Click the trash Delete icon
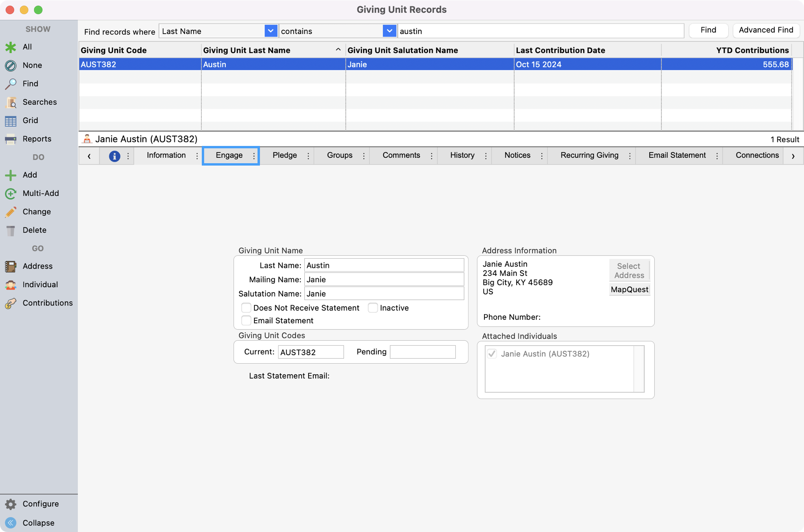804x532 pixels. pyautogui.click(x=11, y=230)
